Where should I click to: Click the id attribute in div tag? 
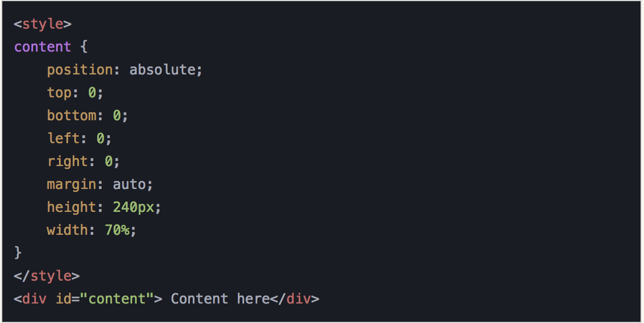click(x=63, y=299)
